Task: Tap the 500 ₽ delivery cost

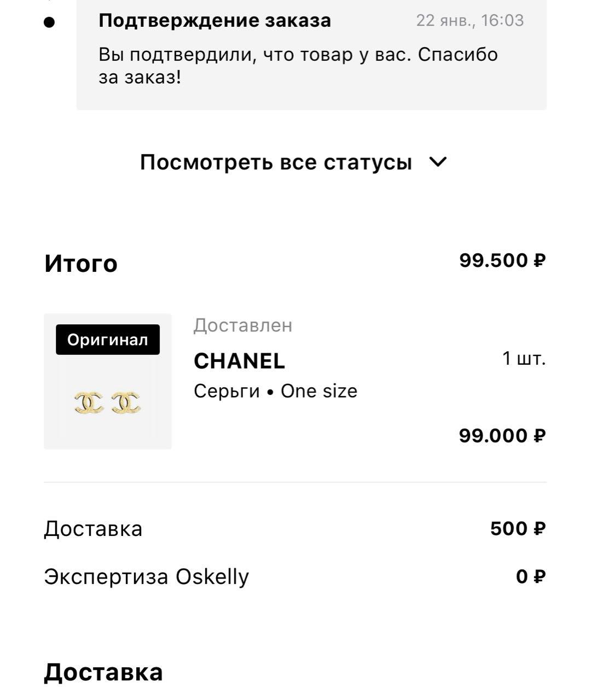Action: [x=518, y=529]
